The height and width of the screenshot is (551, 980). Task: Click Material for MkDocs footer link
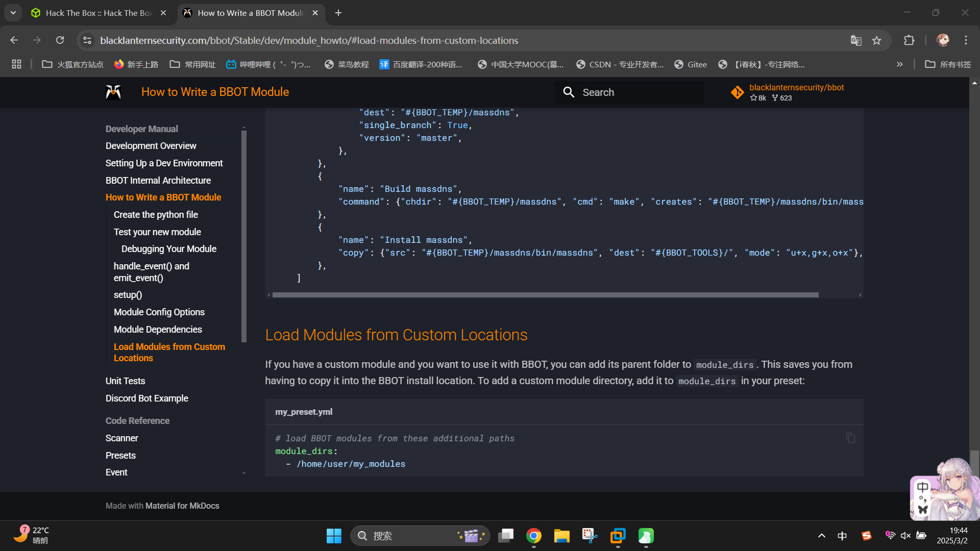[x=182, y=506]
